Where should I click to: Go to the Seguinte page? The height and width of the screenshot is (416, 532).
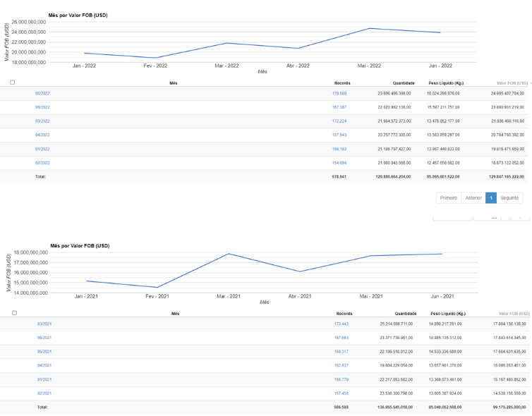coord(510,198)
